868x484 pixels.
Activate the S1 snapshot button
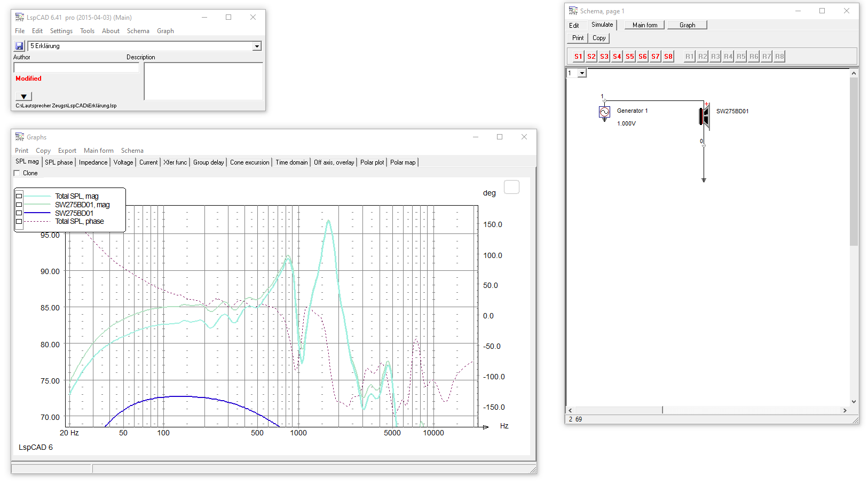tap(578, 56)
